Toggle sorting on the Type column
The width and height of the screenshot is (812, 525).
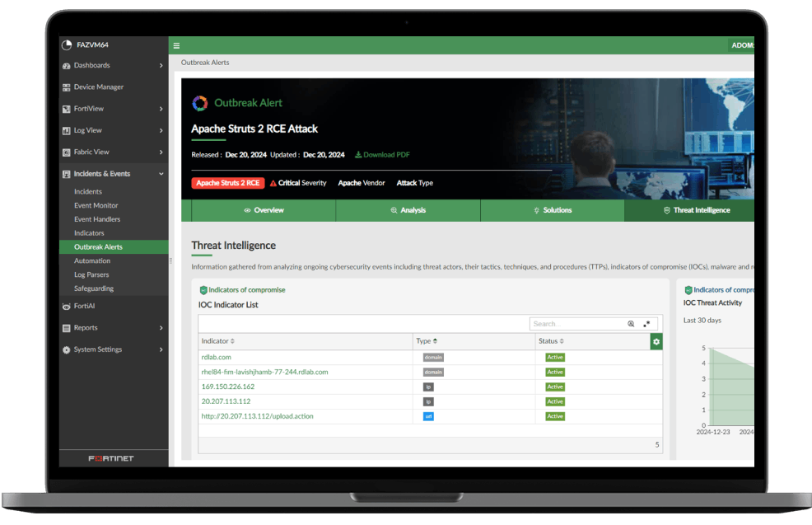coord(427,341)
